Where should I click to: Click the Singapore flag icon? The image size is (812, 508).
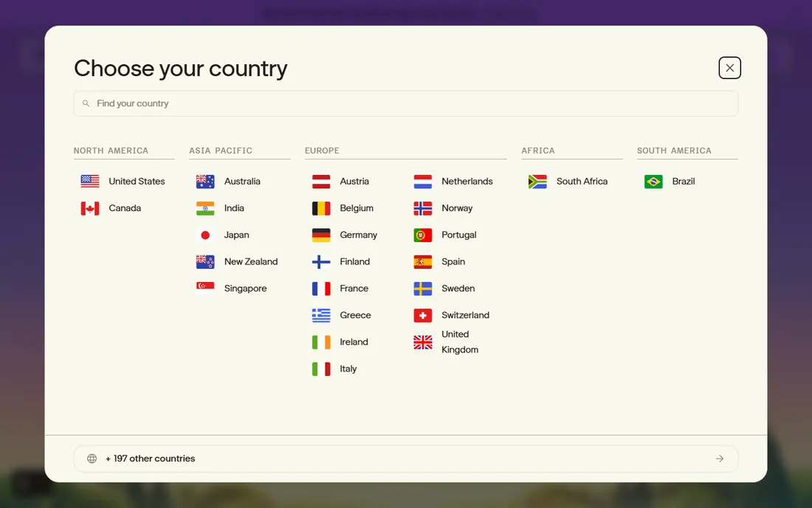pos(206,289)
